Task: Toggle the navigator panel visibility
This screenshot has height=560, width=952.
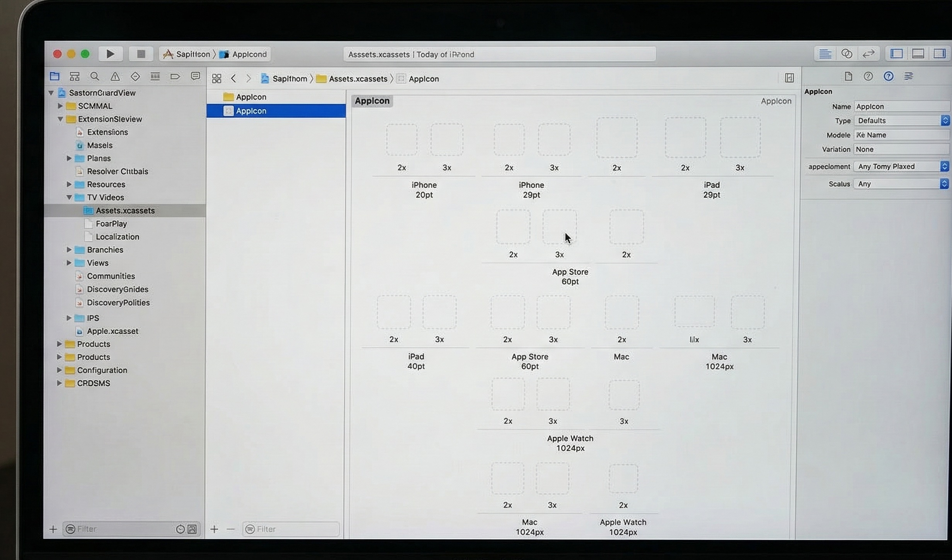Action: point(896,54)
